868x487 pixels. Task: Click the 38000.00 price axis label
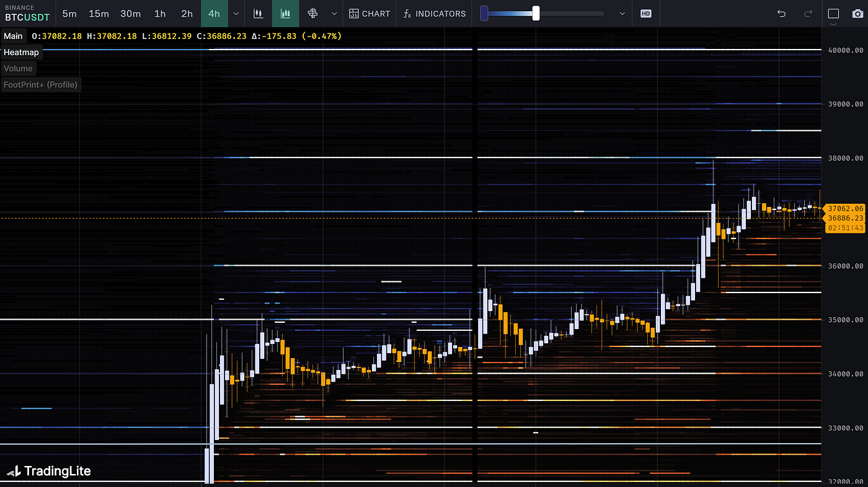(846, 158)
